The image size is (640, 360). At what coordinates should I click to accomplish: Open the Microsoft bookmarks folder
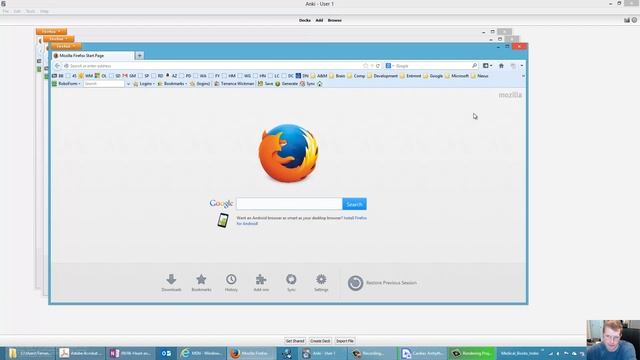pos(457,76)
